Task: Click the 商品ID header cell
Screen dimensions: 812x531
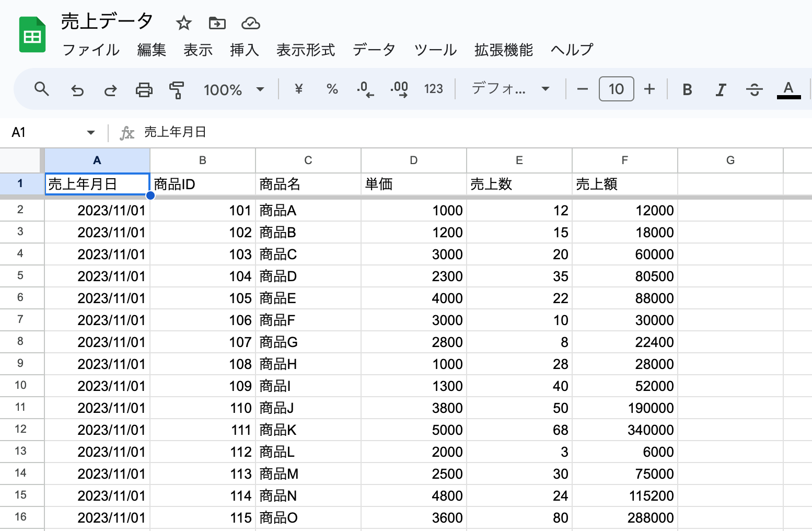Action: click(203, 184)
